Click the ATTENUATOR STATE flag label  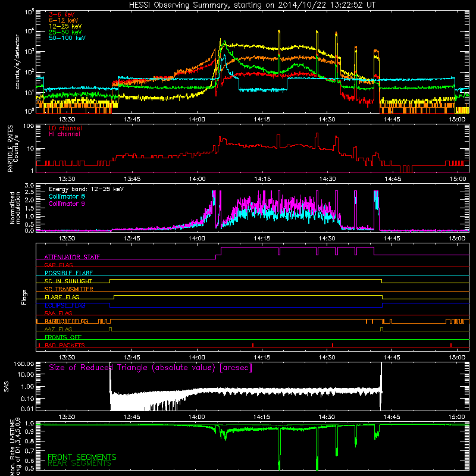click(x=72, y=257)
